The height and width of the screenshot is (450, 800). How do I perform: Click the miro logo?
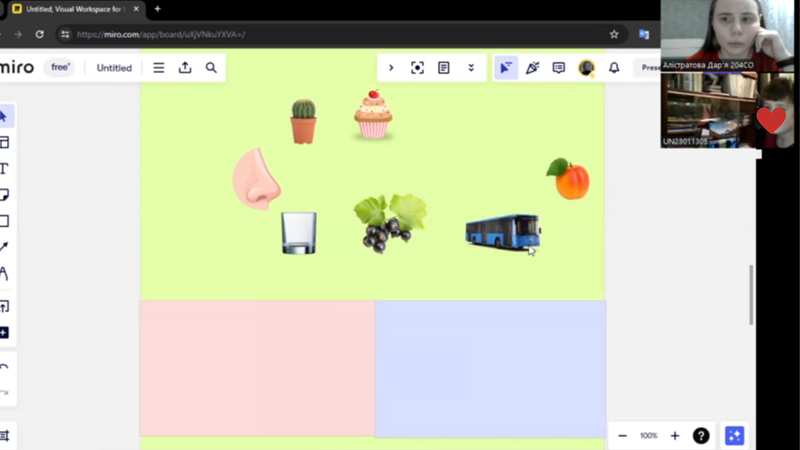click(17, 67)
